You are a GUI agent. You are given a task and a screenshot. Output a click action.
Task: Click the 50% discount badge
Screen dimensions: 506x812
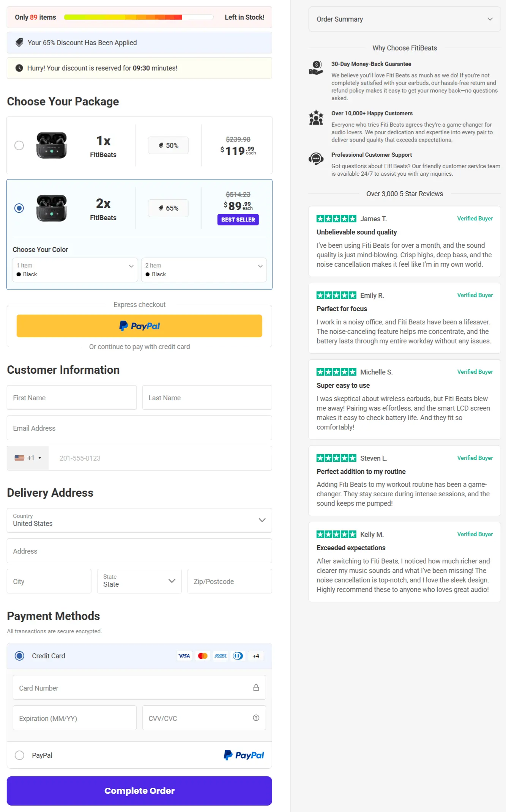(x=168, y=145)
